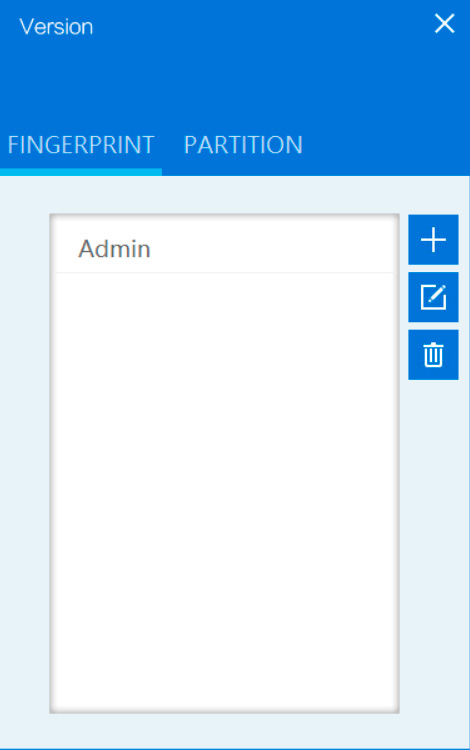470x750 pixels.
Task: Click the blue header area below Version
Action: (234, 81)
